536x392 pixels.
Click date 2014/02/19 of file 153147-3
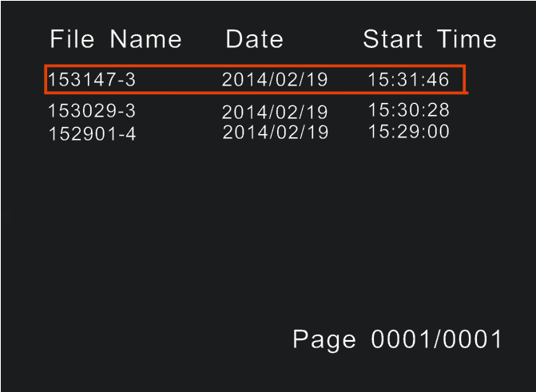point(275,79)
